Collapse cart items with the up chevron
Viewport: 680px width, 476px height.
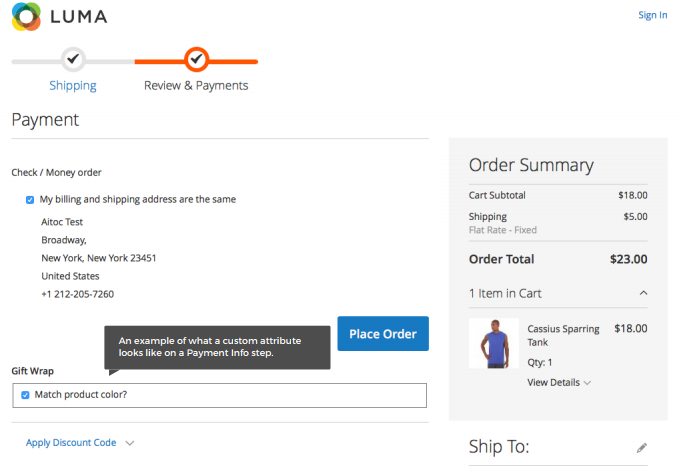point(644,293)
